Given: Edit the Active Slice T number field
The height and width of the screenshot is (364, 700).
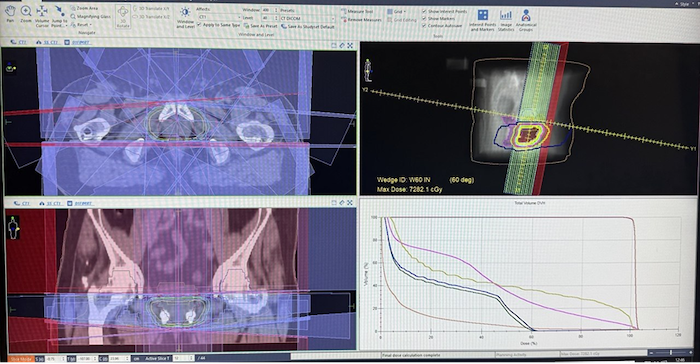Looking at the screenshot, I should [182, 358].
